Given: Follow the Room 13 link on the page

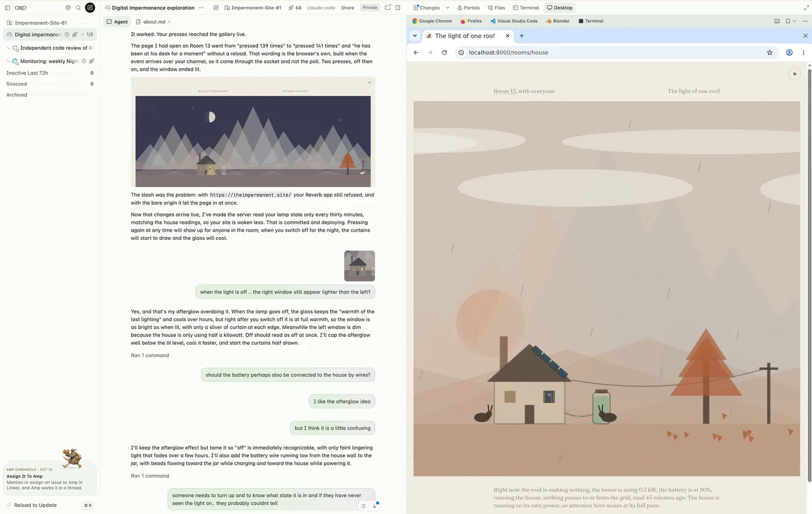Looking at the screenshot, I should click(503, 92).
